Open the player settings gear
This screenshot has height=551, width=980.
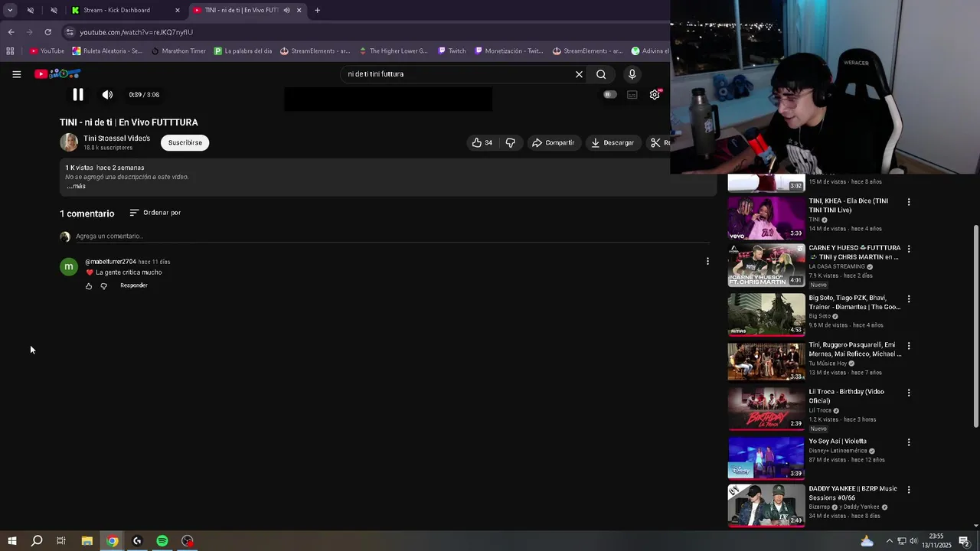click(655, 95)
